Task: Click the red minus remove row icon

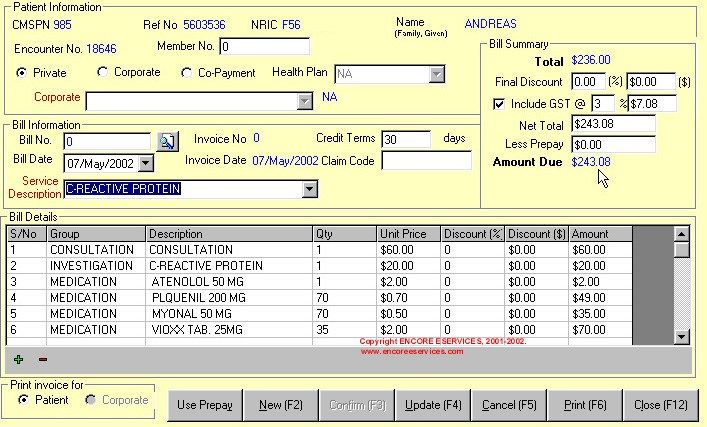Action: [42, 360]
